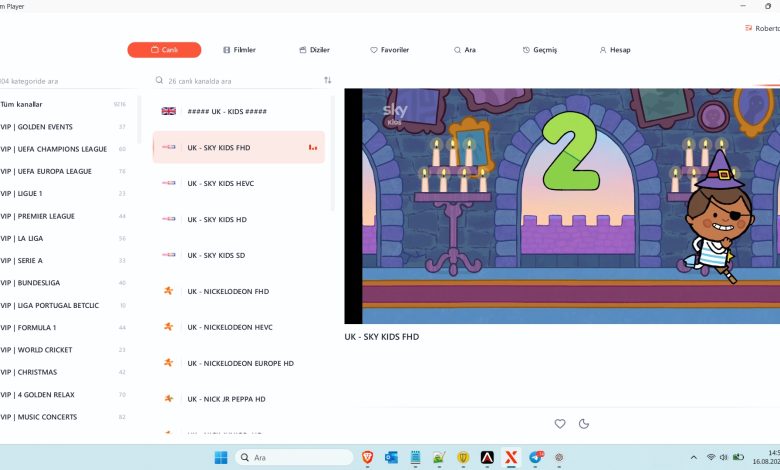780x470 pixels.
Task: Select VIP | UEFA EUROPA LEAGUE category
Action: (x=63, y=172)
